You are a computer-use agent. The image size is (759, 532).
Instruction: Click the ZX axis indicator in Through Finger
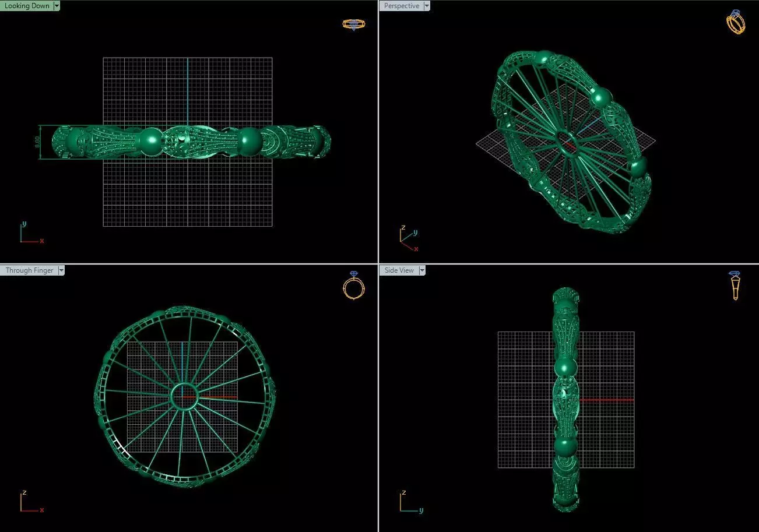tap(31, 501)
